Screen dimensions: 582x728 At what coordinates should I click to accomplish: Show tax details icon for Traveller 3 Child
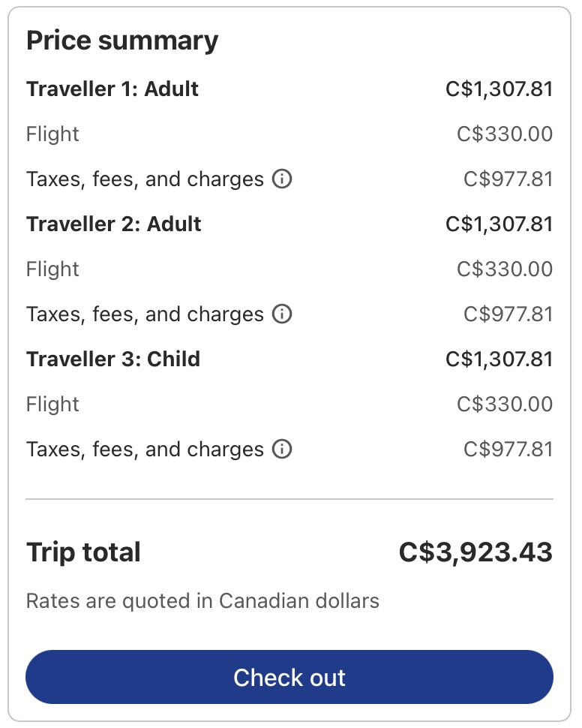282,450
